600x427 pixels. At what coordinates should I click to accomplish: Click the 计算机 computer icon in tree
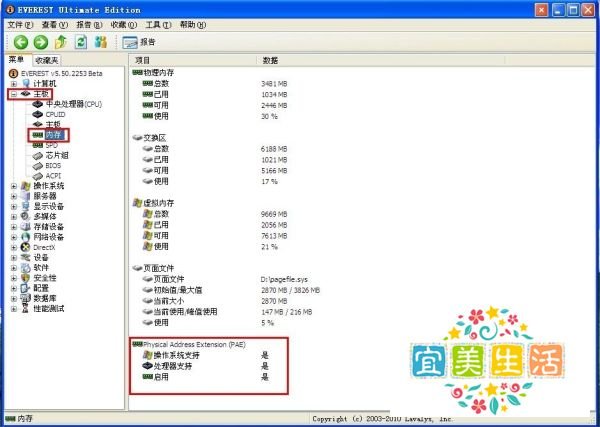[x=26, y=83]
